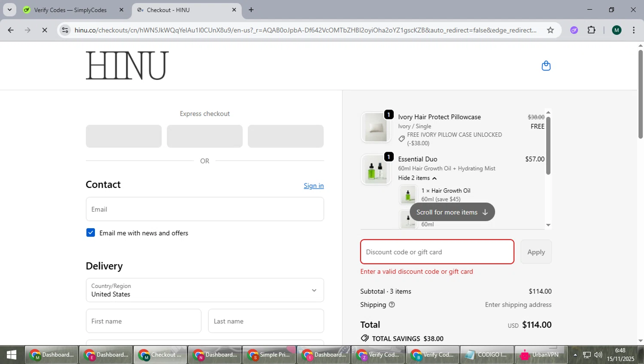644x364 pixels.
Task: Click order list scroll down arrow
Action: pyautogui.click(x=548, y=225)
